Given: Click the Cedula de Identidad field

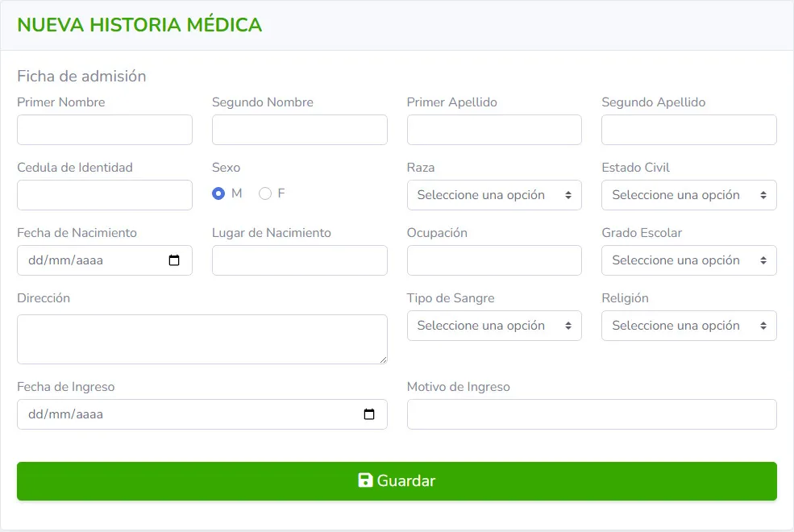Looking at the screenshot, I should click(x=105, y=195).
